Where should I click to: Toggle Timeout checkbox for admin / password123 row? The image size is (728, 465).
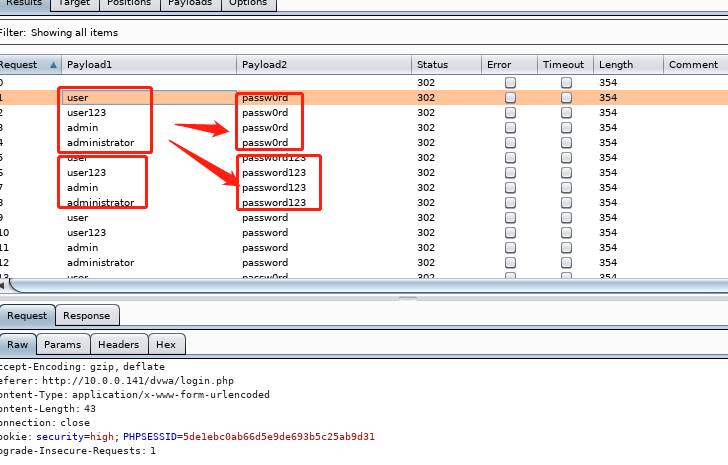pyautogui.click(x=566, y=187)
